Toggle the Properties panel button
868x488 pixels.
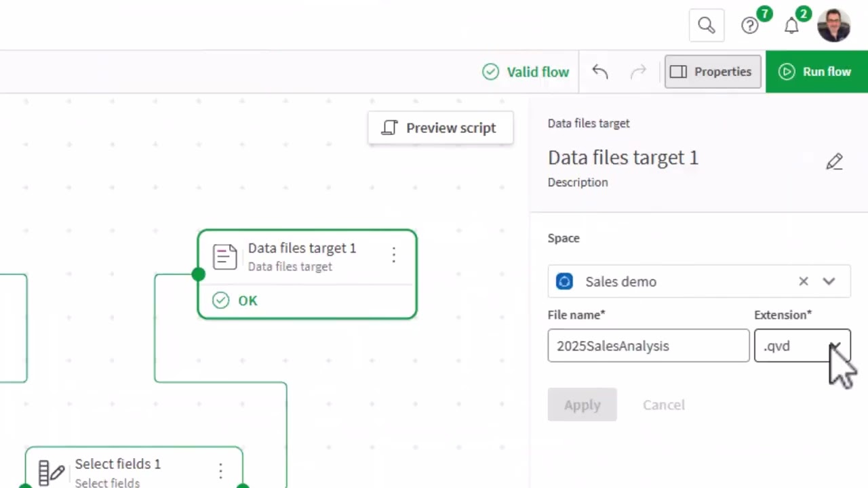(x=713, y=72)
